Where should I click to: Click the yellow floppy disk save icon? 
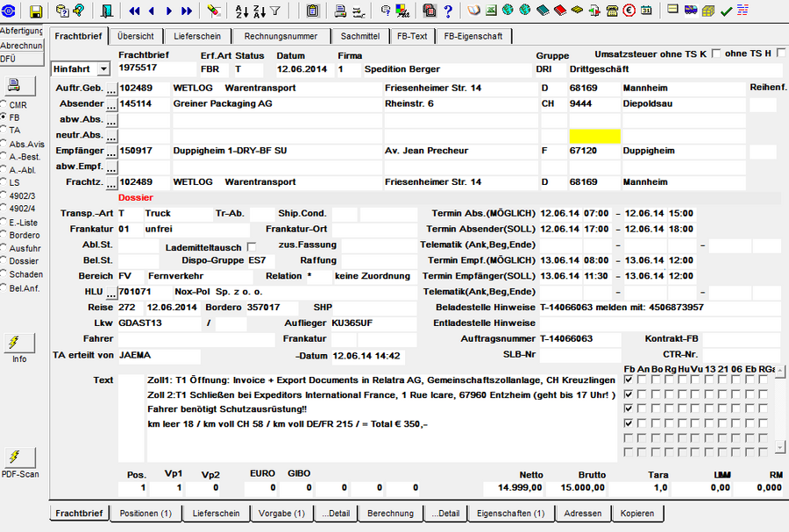click(36, 11)
